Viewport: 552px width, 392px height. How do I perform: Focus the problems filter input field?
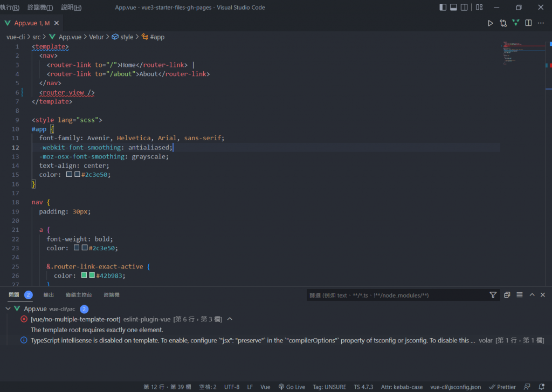(x=398, y=295)
